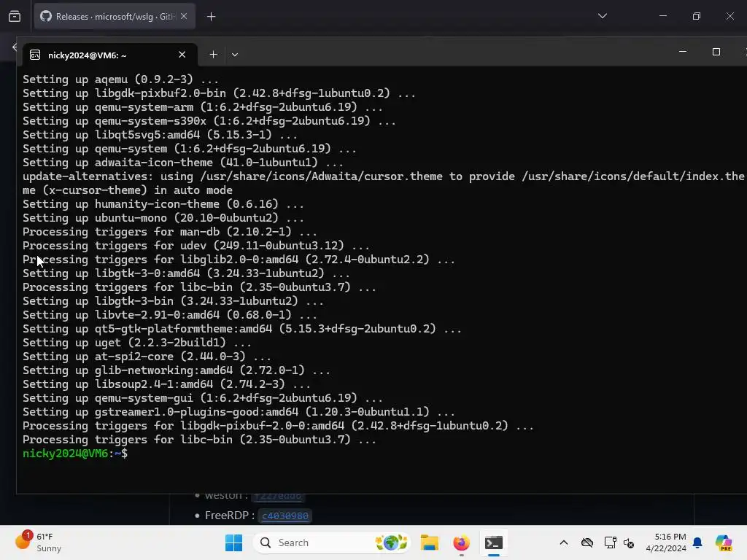Open the browser tab actions menu icon
This screenshot has width=747, height=560.
(x=15, y=17)
